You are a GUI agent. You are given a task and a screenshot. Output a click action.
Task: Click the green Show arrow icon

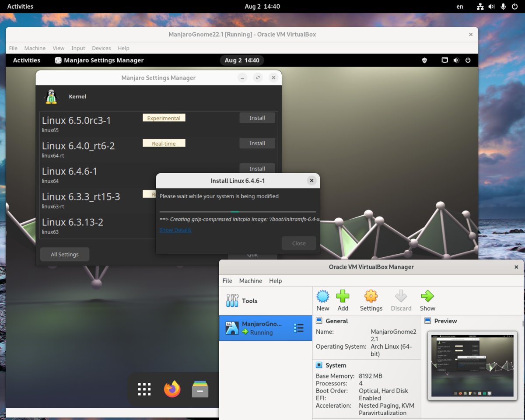pyautogui.click(x=427, y=296)
